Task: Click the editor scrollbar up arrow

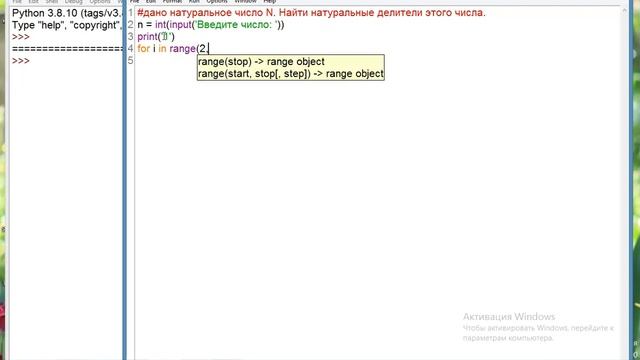Action: point(624,11)
